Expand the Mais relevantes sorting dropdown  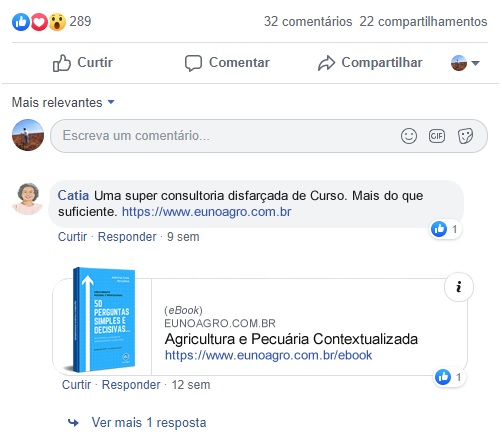coord(63,102)
